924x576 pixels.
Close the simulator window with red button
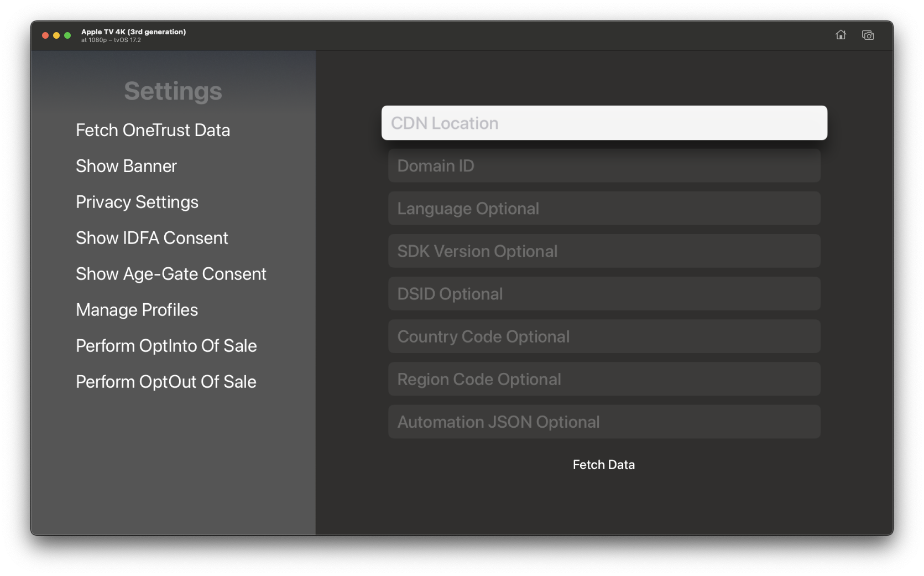pyautogui.click(x=45, y=35)
